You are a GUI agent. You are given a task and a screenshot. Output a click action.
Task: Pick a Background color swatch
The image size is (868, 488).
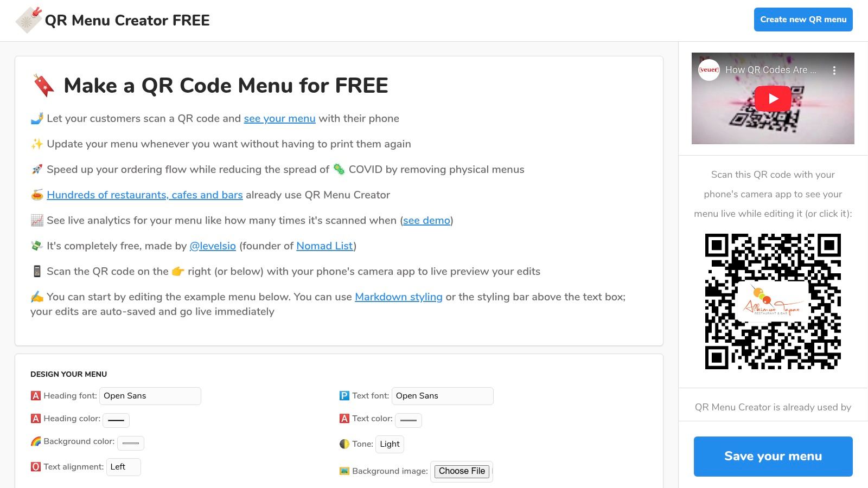point(131,443)
